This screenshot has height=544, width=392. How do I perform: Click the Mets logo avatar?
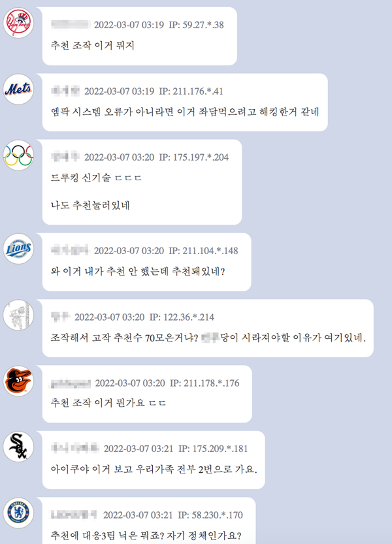point(18,89)
